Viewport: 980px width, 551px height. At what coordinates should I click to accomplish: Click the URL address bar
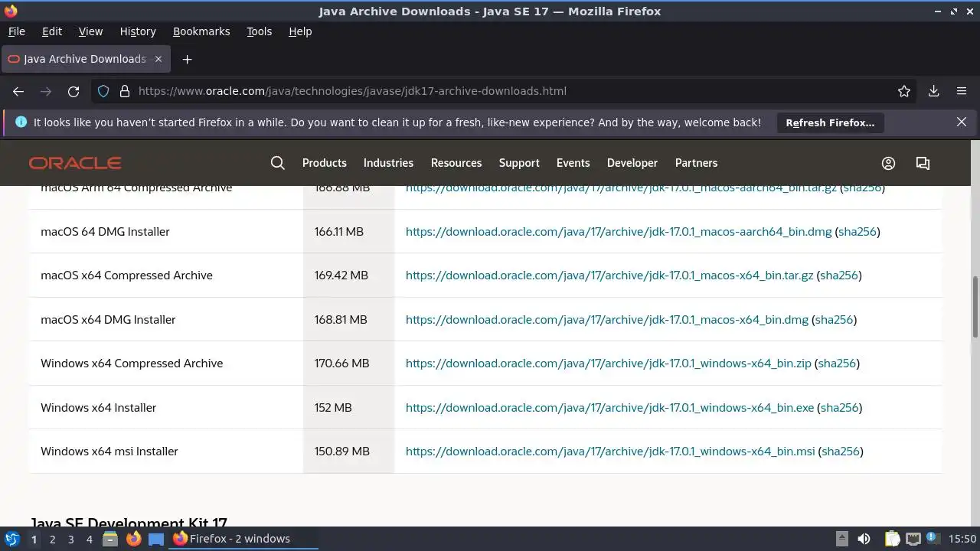[x=505, y=91]
